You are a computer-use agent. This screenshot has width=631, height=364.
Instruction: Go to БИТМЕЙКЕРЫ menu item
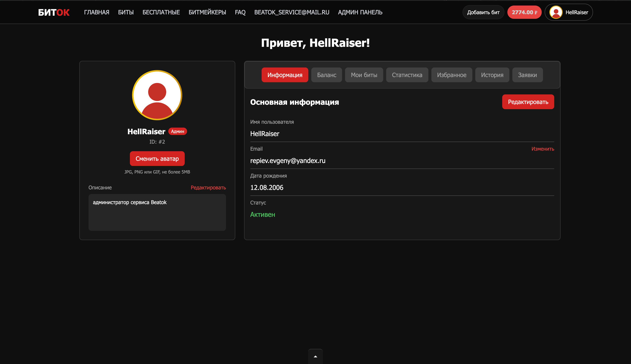point(207,12)
